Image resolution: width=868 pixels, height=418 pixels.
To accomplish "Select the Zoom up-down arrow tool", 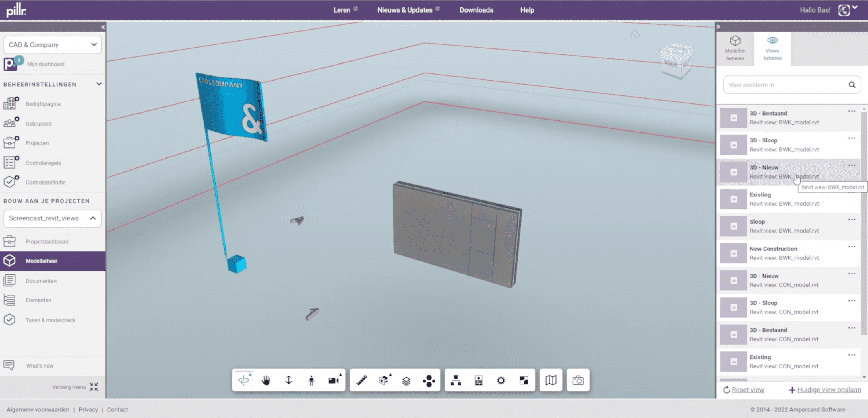I will (288, 380).
